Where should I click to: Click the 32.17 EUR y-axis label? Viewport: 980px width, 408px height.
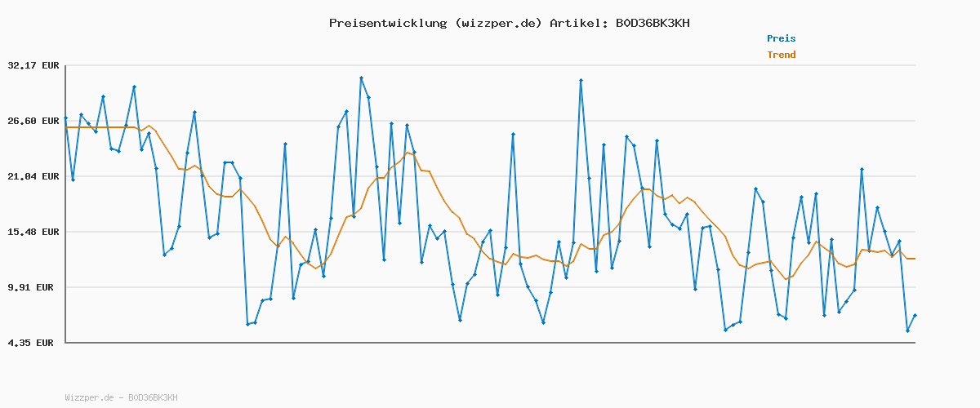(33, 65)
